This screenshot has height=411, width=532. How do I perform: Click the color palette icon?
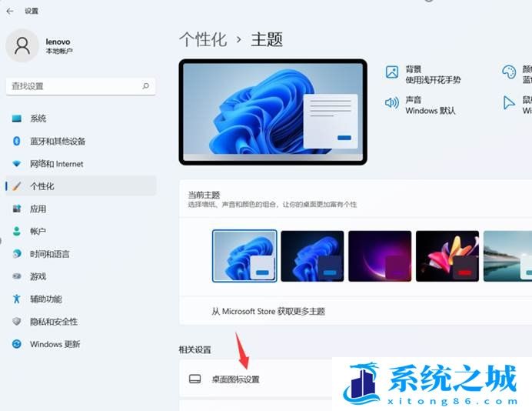(x=509, y=72)
